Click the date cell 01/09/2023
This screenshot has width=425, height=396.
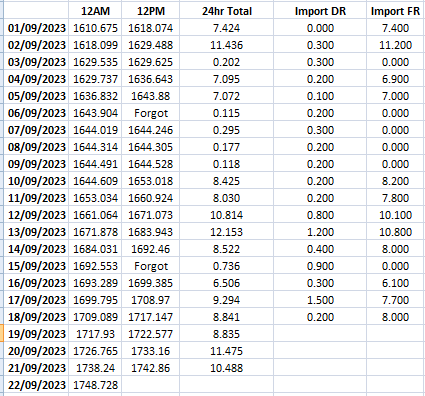pyautogui.click(x=36, y=28)
